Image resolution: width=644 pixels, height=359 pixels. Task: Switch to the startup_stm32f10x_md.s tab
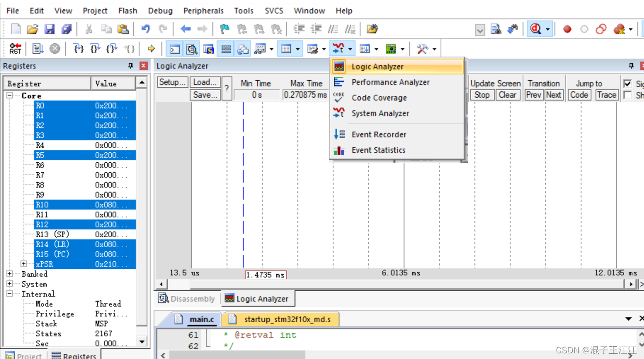point(280,319)
